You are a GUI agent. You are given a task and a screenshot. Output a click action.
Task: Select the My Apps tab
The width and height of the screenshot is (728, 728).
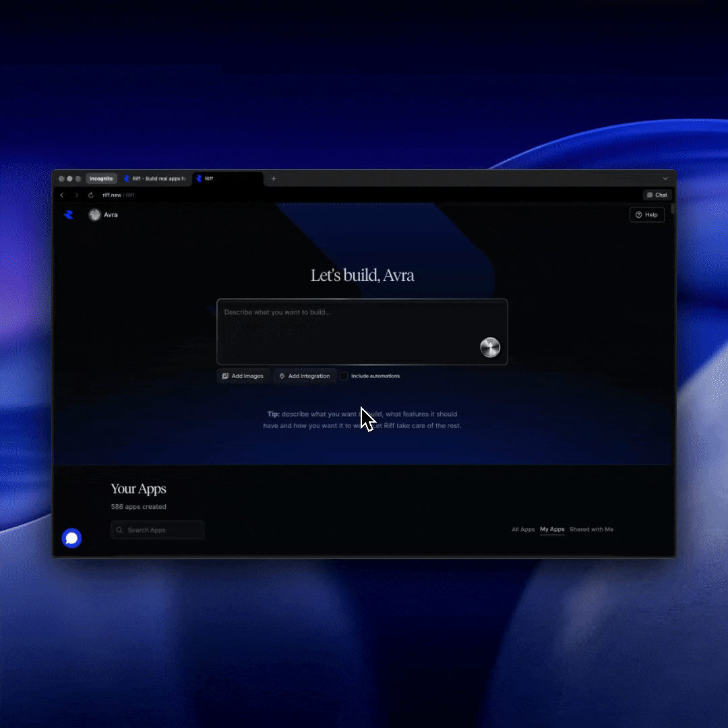tap(552, 530)
